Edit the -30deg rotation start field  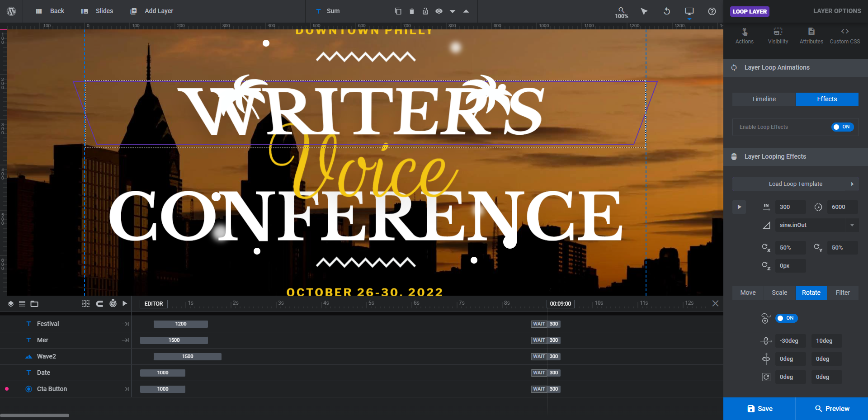coord(790,341)
